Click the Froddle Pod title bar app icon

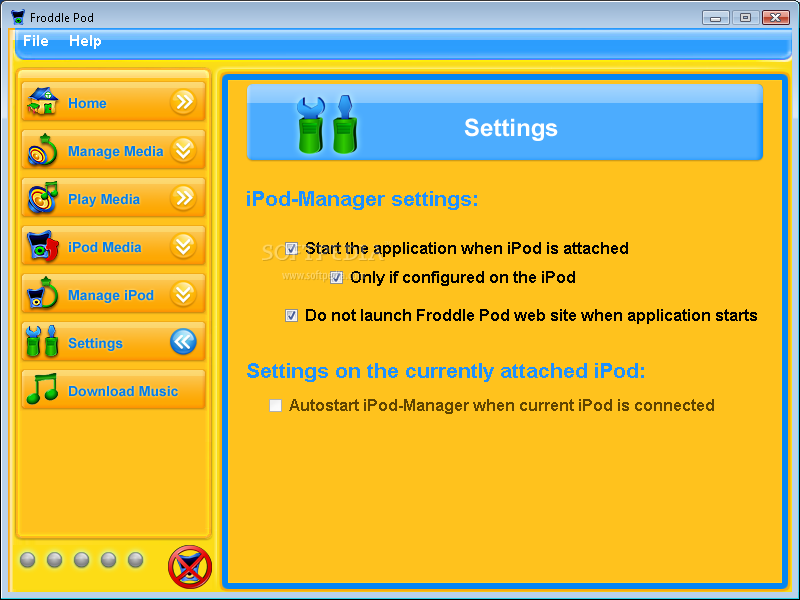18,17
